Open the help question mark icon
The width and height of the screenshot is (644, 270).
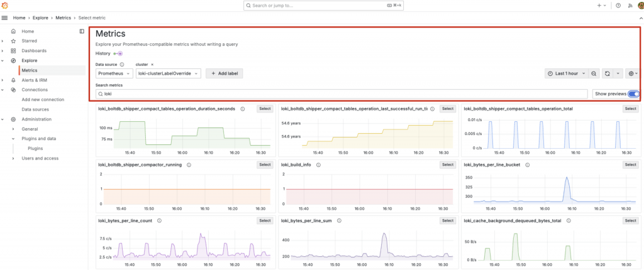pos(619,6)
